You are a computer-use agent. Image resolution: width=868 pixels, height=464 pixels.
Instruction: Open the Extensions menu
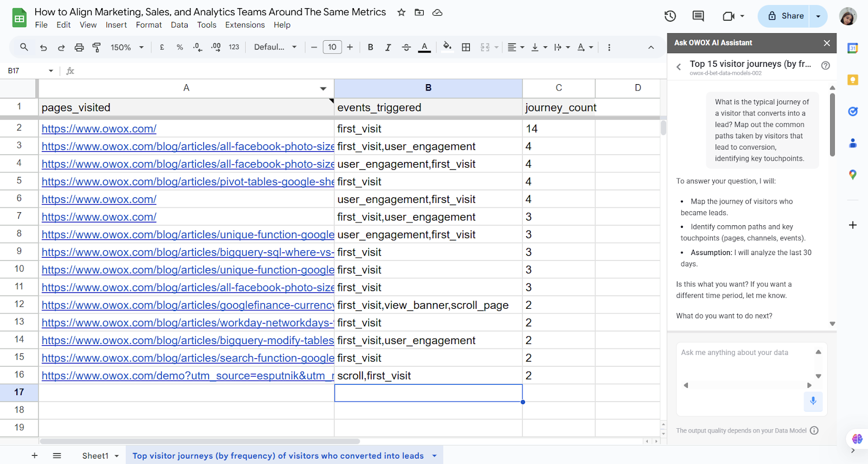[245, 25]
